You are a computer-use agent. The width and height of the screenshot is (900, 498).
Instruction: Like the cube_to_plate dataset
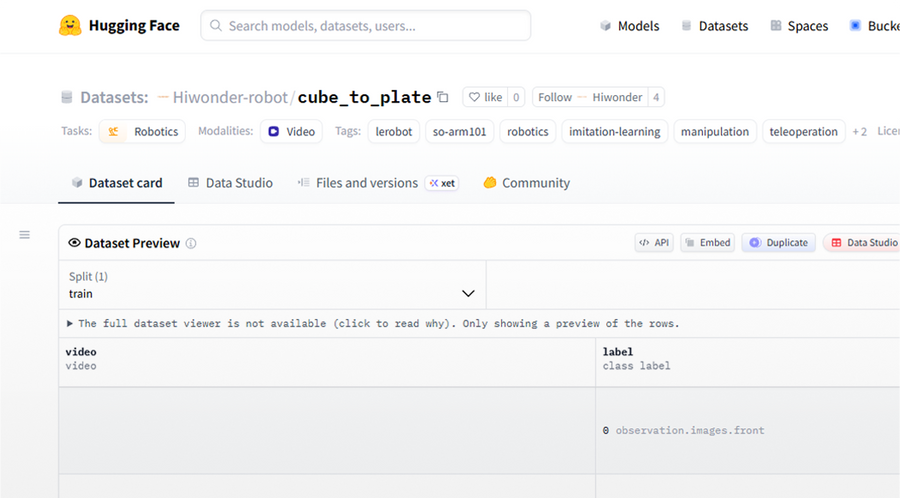tap(486, 97)
